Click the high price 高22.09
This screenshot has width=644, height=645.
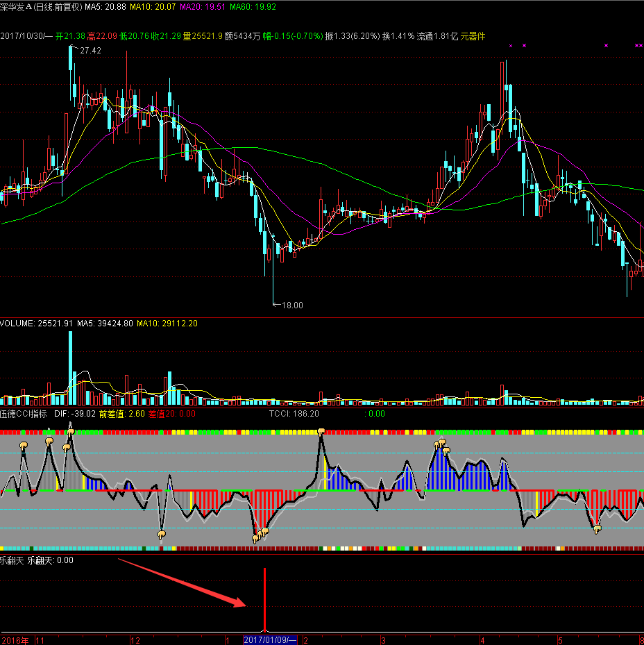click(103, 36)
